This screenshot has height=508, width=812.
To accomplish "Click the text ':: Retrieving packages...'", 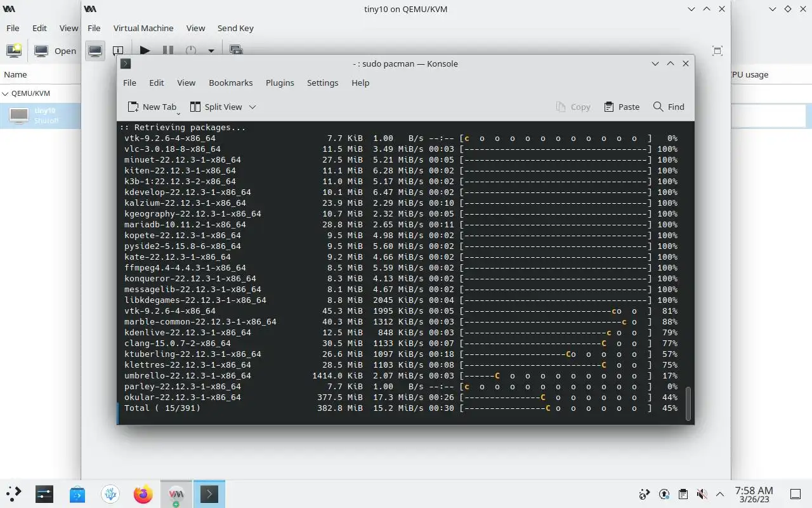I will tap(183, 128).
